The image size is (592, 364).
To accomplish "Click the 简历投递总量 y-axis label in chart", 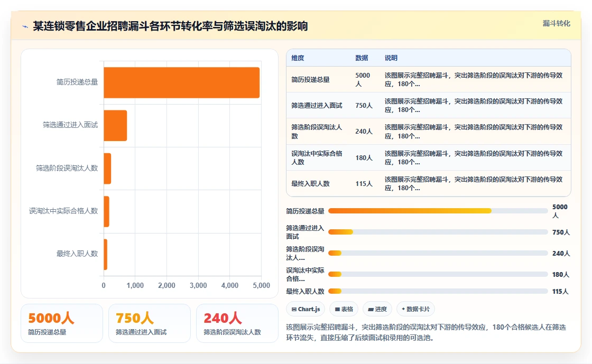I will click(77, 82).
